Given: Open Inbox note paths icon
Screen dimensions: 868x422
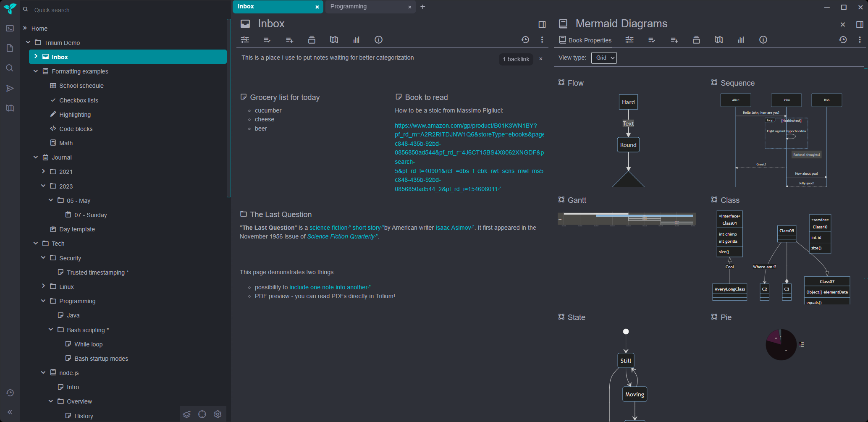Looking at the screenshot, I should pyautogui.click(x=312, y=40).
